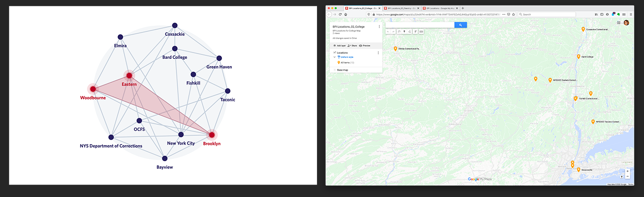The width and height of the screenshot is (644, 197).
Task: Click the Firefox back arrow
Action: [329, 15]
